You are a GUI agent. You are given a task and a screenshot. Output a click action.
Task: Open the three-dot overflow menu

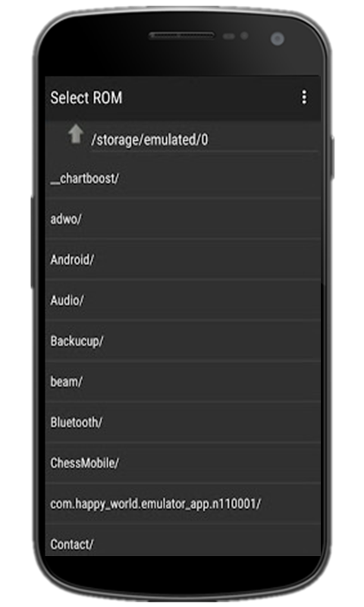click(304, 97)
